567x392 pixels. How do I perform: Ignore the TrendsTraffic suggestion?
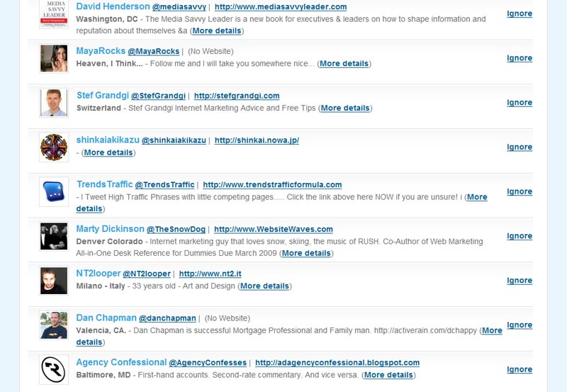pos(520,191)
